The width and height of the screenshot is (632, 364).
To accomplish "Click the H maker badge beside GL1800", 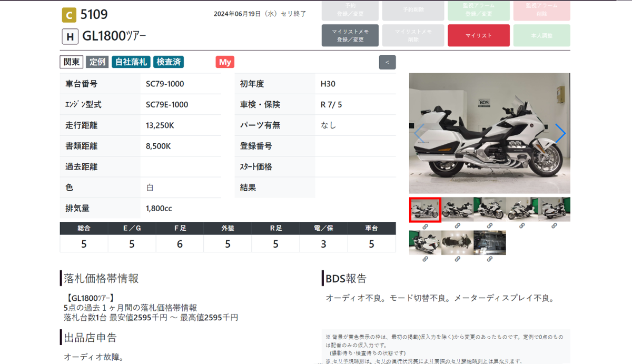I will (x=70, y=36).
